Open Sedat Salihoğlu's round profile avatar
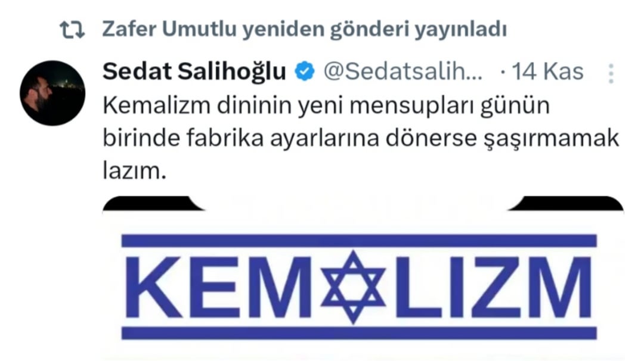This screenshot has width=644, height=361. [52, 93]
